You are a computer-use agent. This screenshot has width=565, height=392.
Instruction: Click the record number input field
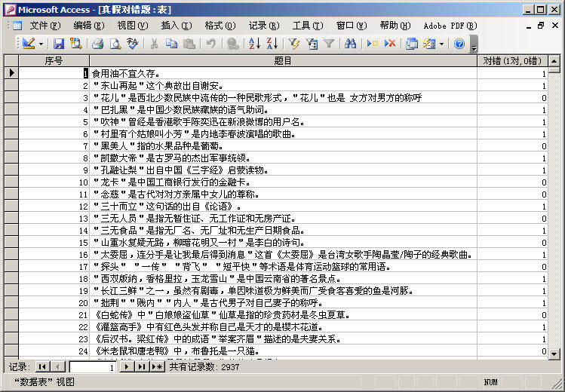click(x=93, y=367)
